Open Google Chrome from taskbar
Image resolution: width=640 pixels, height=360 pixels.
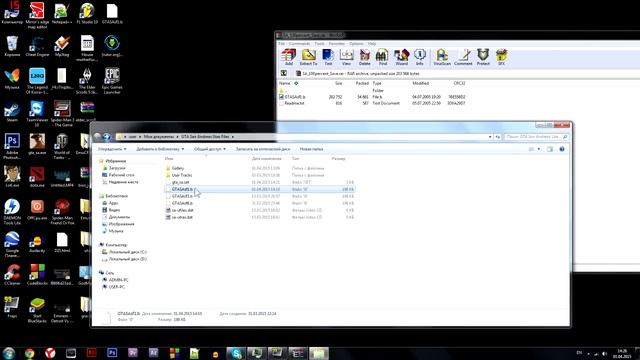(x=29, y=353)
